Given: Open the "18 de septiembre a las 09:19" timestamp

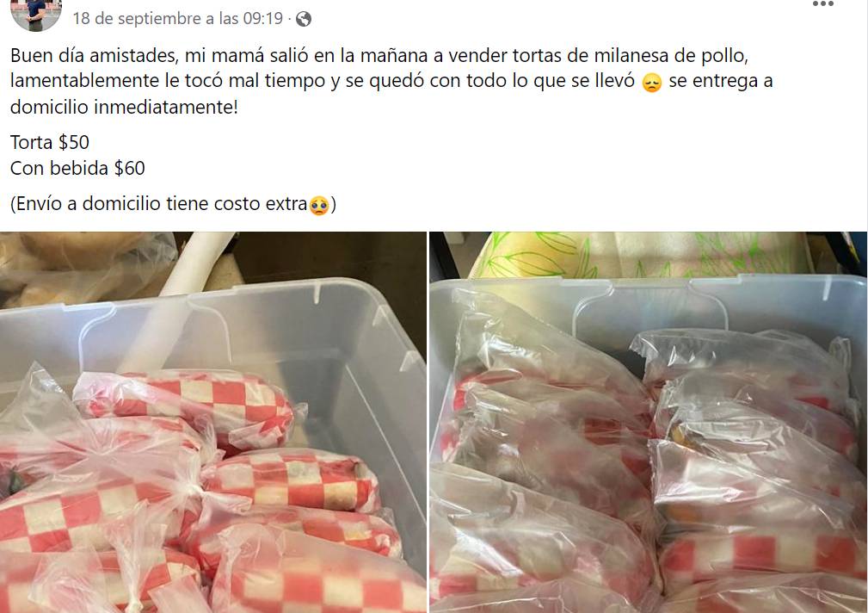Looking at the screenshot, I should click(178, 18).
